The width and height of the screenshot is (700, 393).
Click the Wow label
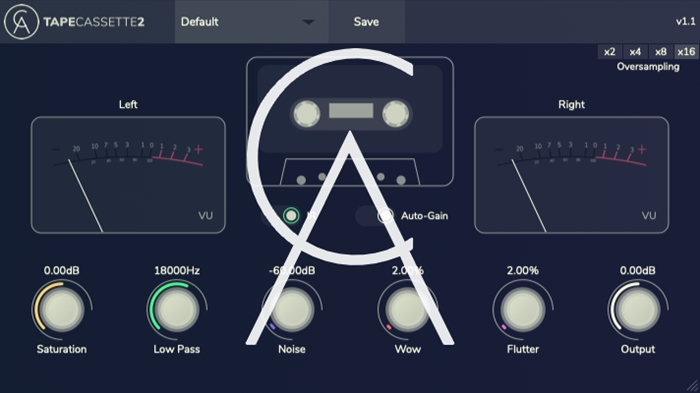(x=408, y=349)
